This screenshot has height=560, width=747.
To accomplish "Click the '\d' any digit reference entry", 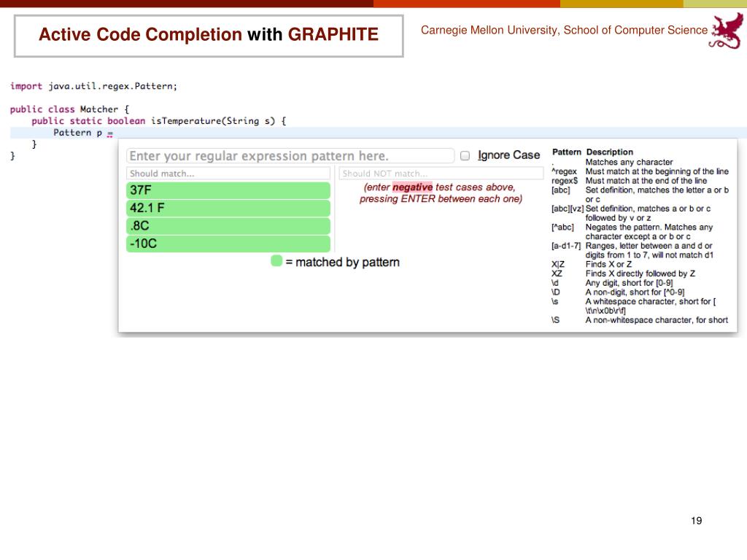I will coord(612,282).
